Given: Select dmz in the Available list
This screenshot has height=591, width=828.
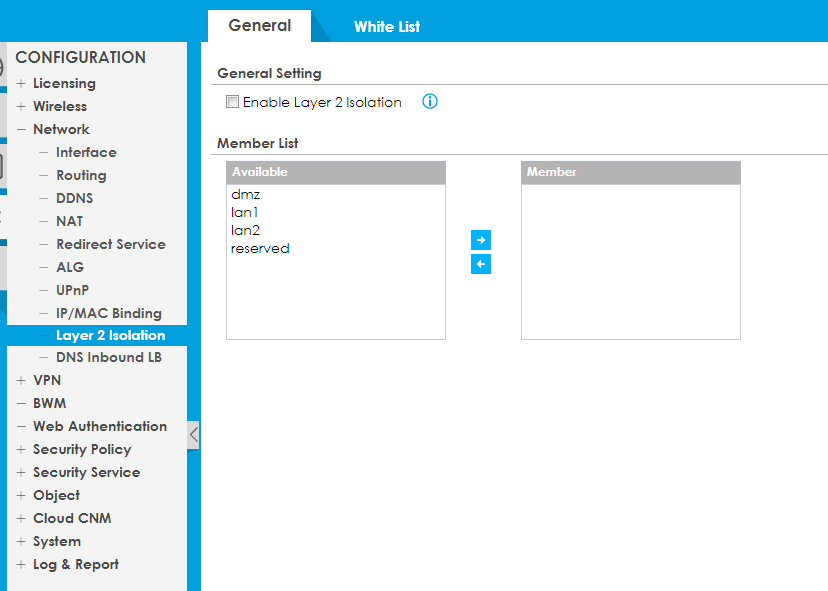Looking at the screenshot, I should (245, 194).
